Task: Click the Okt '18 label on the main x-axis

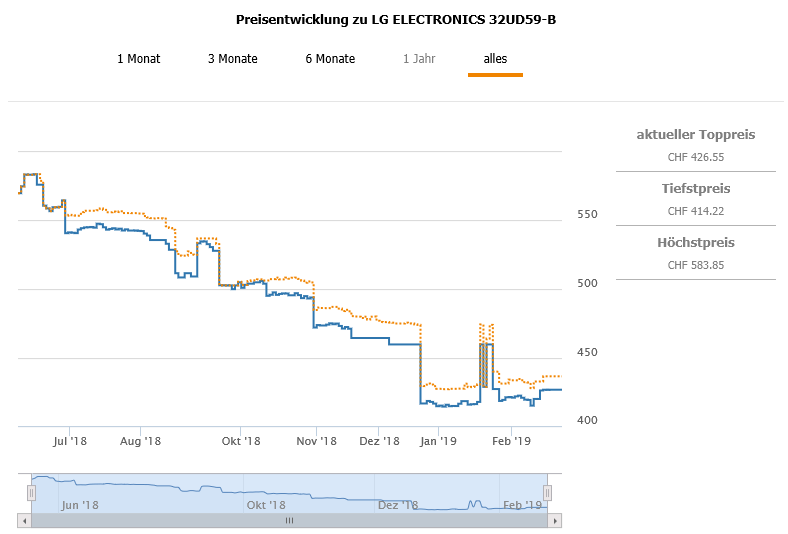Action: (x=241, y=441)
